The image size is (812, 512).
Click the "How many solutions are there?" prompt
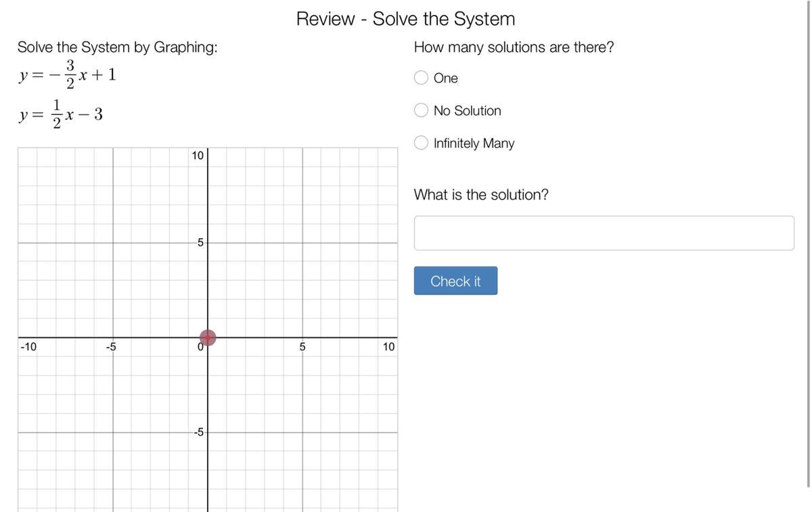click(x=514, y=47)
